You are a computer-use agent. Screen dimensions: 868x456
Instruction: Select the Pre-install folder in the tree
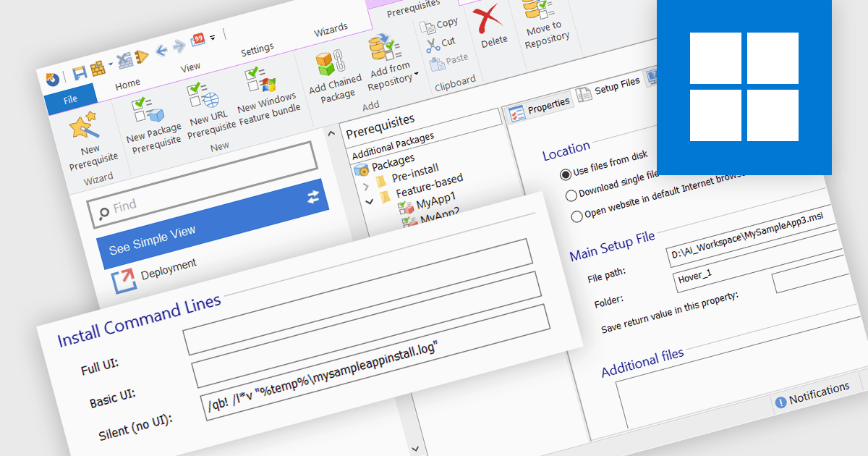pos(407,174)
